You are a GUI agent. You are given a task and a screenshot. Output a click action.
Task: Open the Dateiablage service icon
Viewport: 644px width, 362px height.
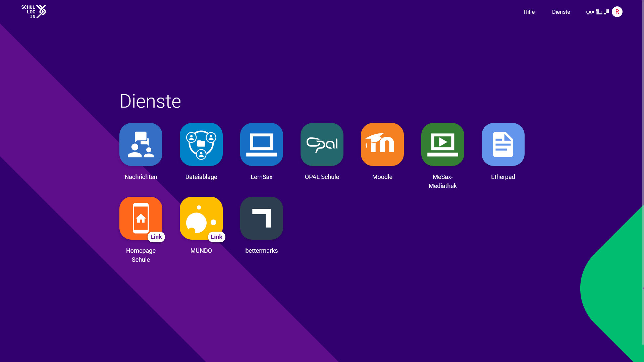pos(201,144)
